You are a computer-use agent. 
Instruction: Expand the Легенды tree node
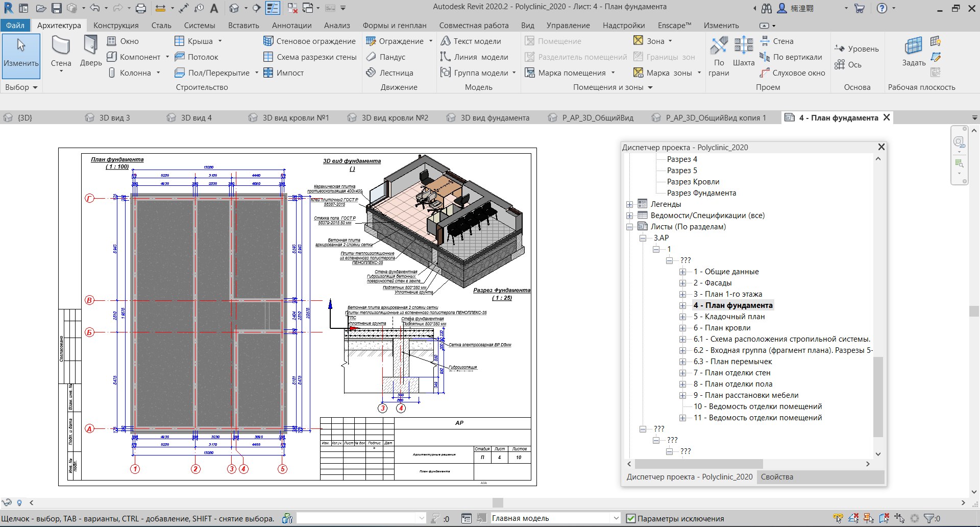coord(630,204)
